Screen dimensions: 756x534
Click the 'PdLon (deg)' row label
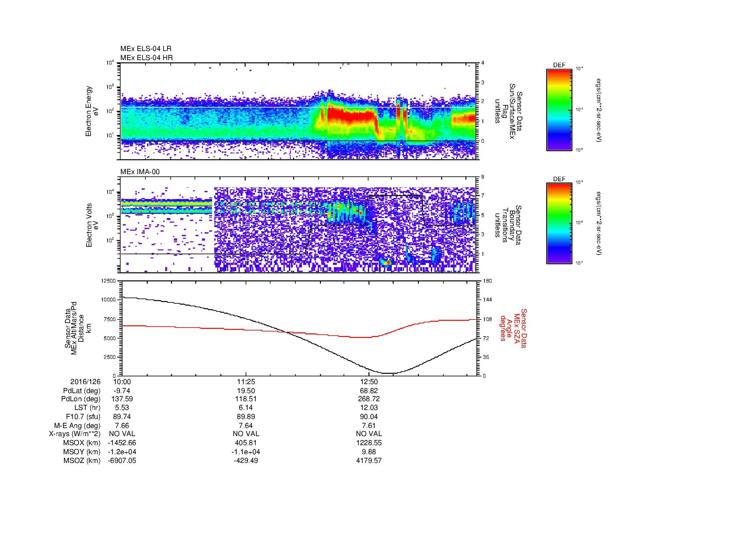tap(81, 399)
